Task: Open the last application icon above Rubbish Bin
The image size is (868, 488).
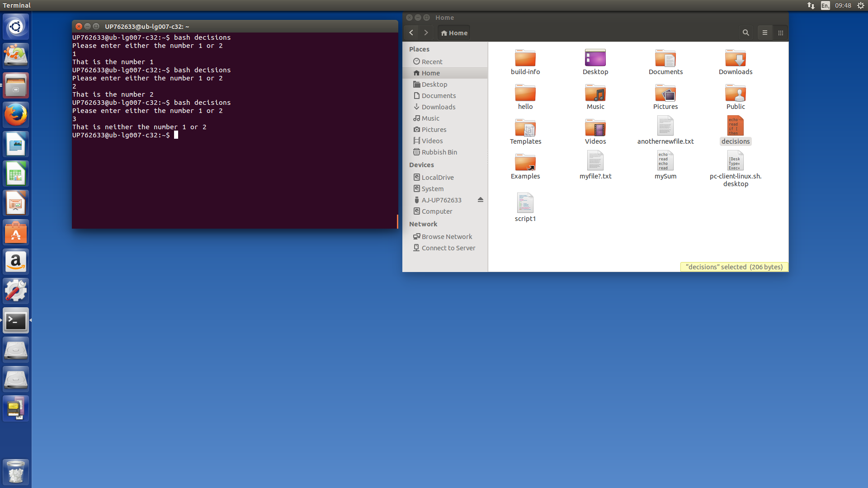Action: pos(16,408)
